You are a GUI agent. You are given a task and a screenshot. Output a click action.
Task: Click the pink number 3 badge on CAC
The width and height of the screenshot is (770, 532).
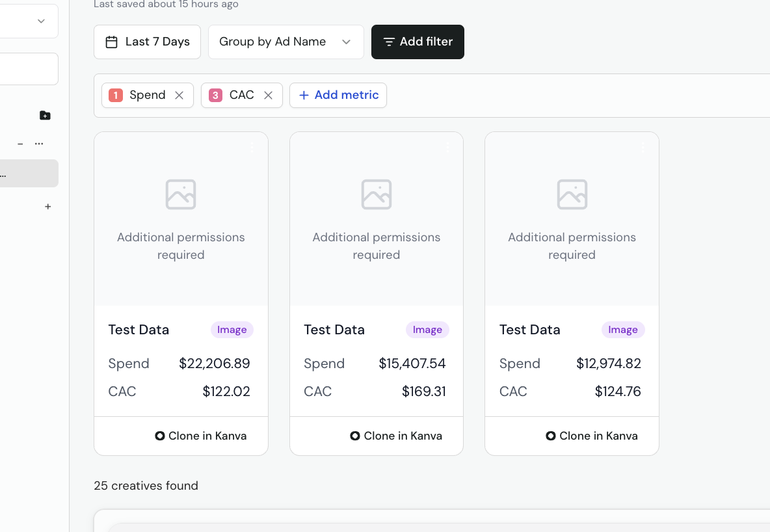[215, 96]
